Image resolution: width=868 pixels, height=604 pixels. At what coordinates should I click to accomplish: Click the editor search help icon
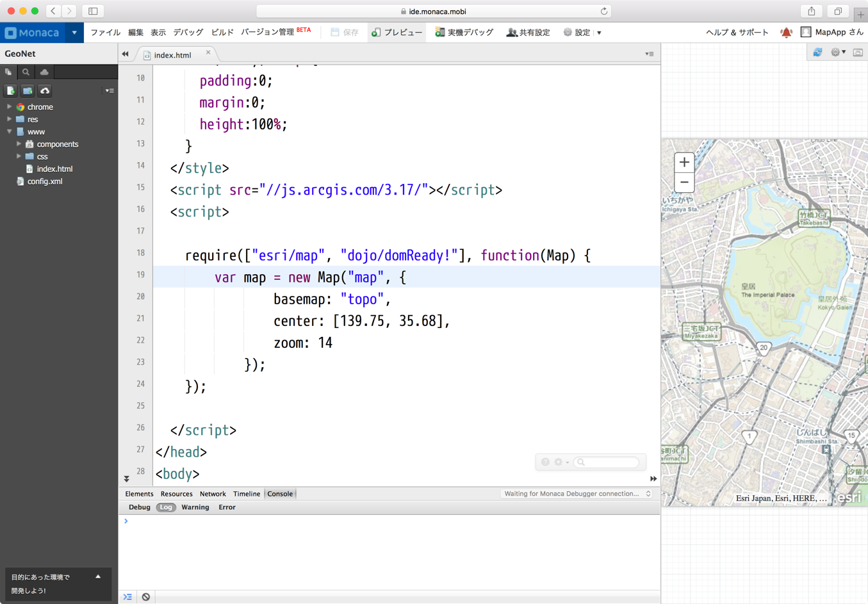(545, 462)
